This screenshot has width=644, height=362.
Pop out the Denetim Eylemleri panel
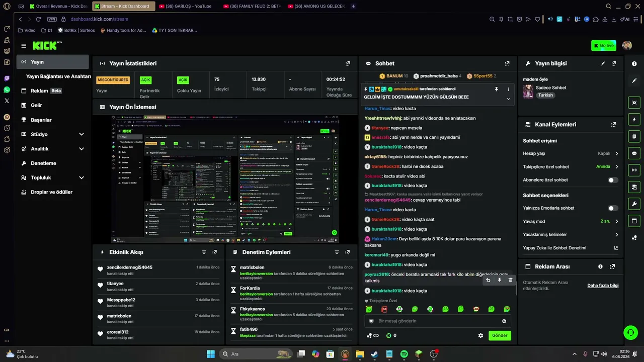tap(348, 252)
